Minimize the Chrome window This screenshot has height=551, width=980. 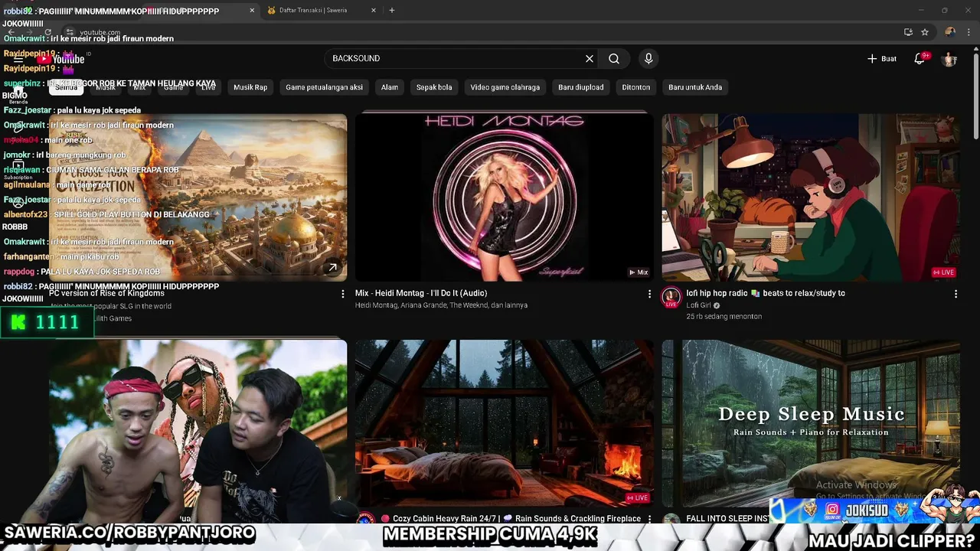click(920, 10)
